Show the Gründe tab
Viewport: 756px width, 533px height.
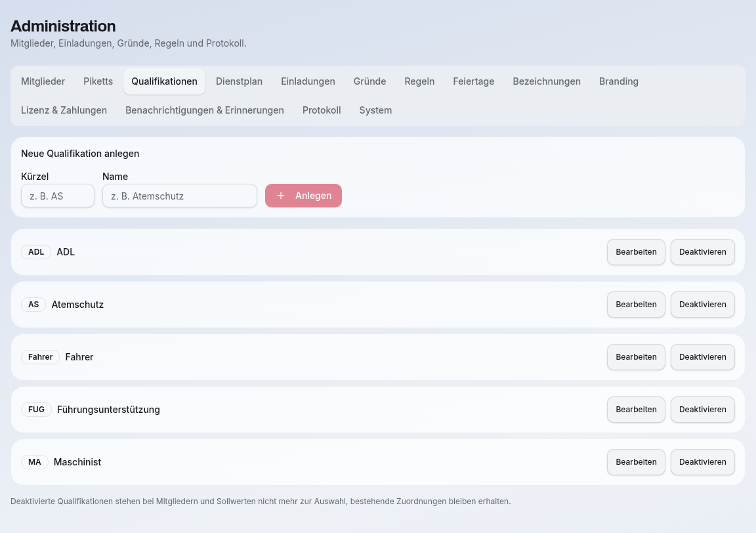tap(370, 81)
